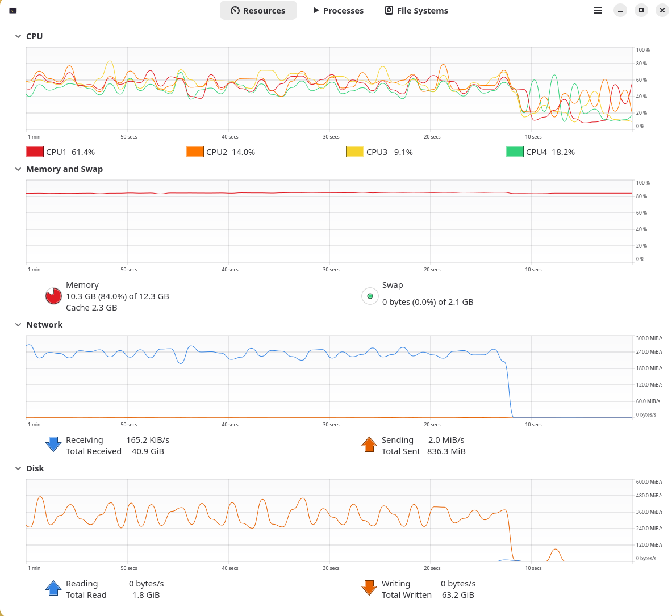Click the application icon in the titlebar
This screenshot has height=616, width=672.
(12, 10)
